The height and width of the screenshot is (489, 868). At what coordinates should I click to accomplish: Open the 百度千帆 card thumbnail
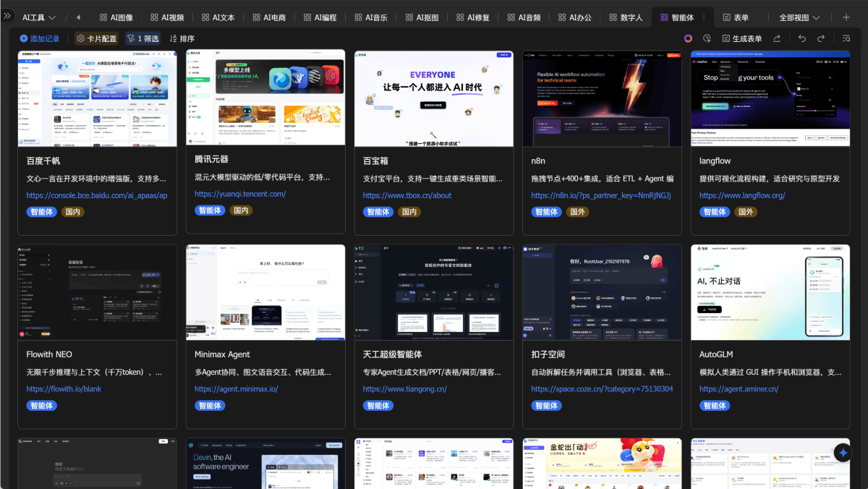click(x=98, y=98)
